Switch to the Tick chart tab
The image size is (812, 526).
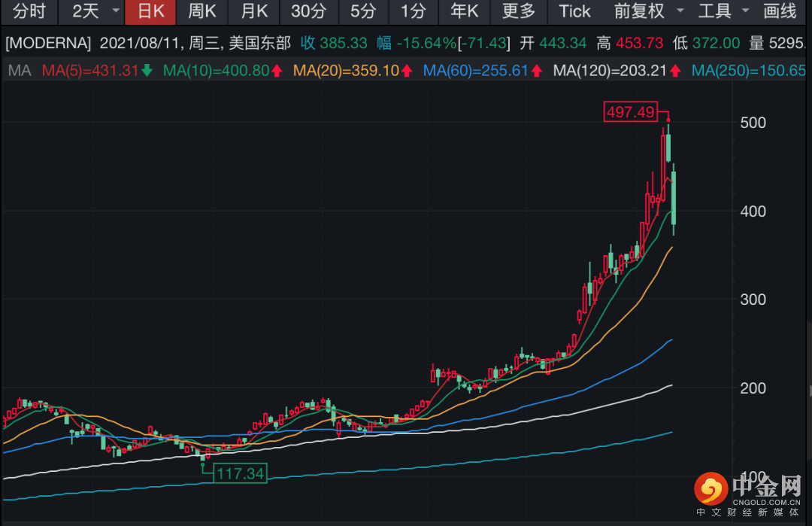(x=574, y=11)
